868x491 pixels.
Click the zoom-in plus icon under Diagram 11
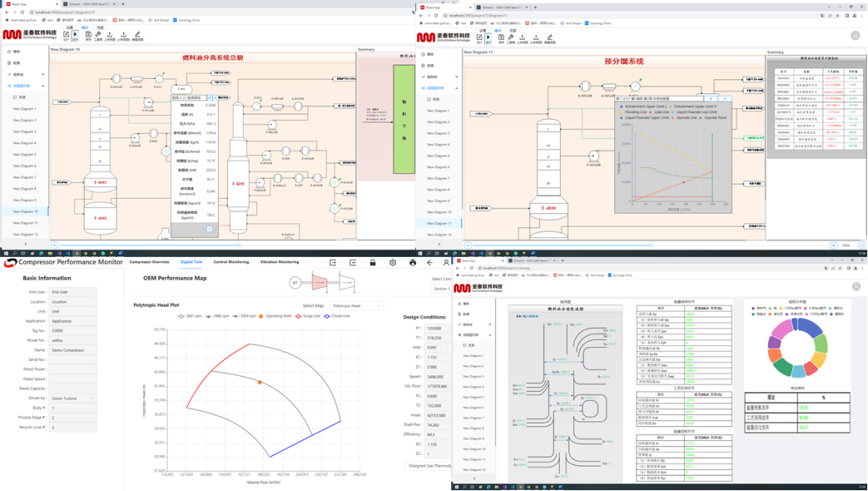coord(834,245)
